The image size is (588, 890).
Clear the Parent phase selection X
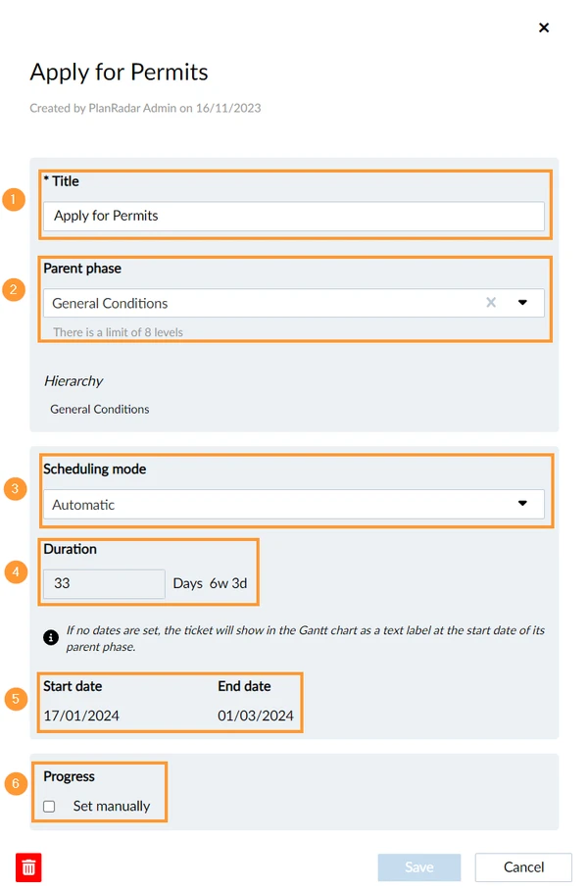pos(491,303)
